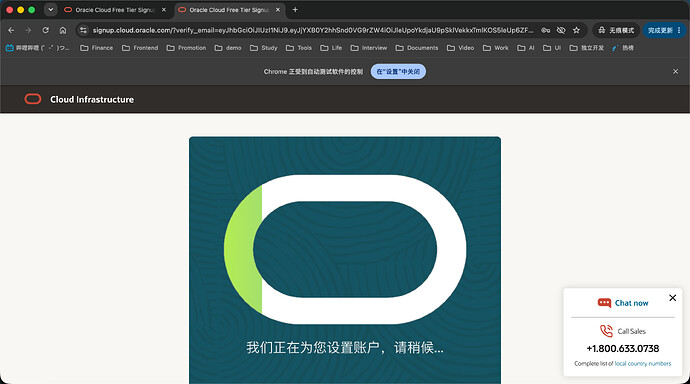
Task: Open Chrome menu three-dots button
Action: pyautogui.click(x=679, y=30)
